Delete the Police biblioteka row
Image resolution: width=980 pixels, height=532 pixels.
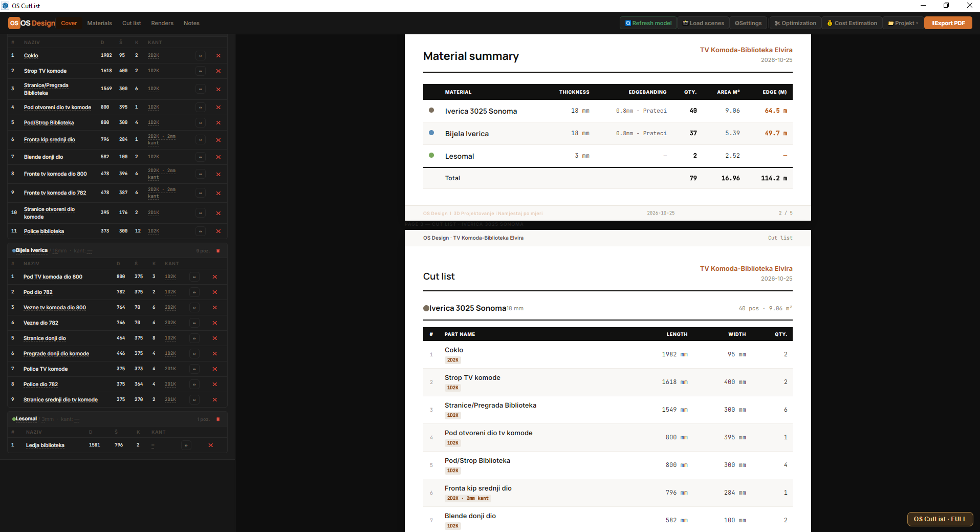pyautogui.click(x=219, y=231)
